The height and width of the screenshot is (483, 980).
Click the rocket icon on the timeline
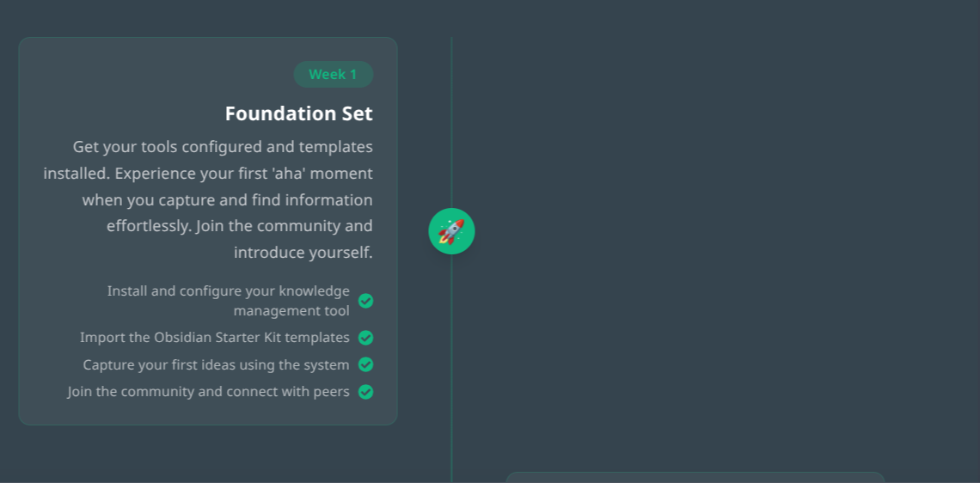[451, 231]
